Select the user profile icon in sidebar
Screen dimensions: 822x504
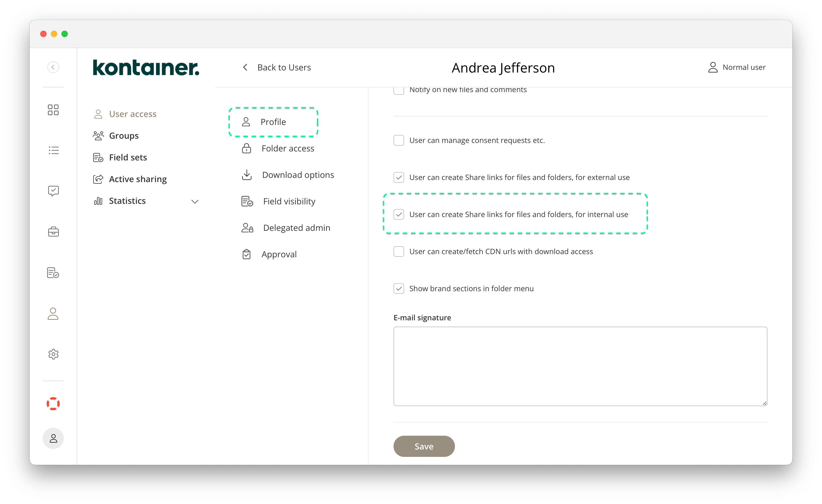[53, 313]
